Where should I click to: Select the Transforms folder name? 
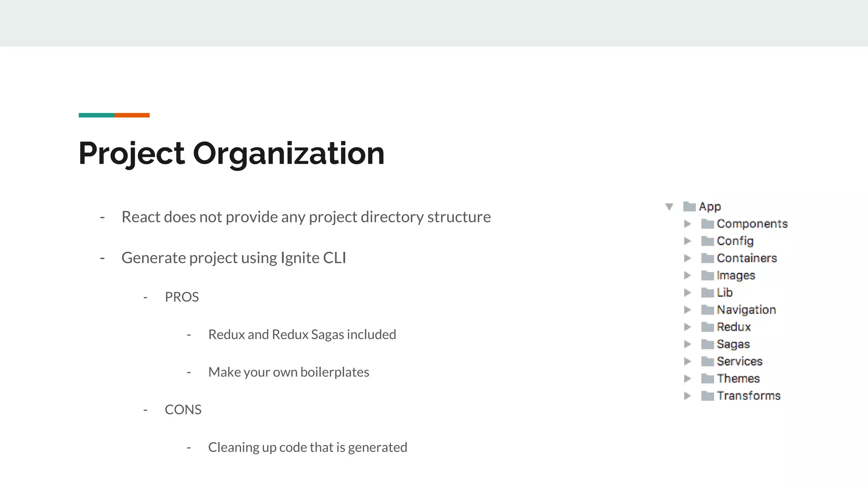tap(749, 396)
